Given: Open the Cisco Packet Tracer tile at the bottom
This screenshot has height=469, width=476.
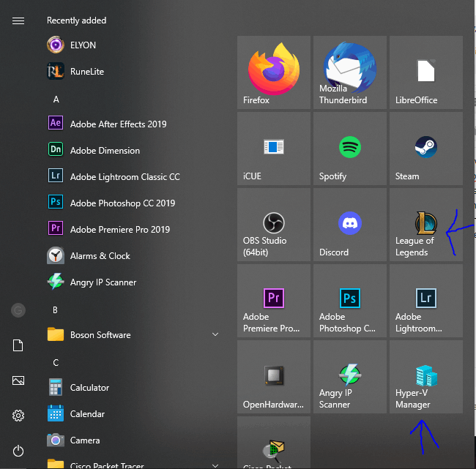Looking at the screenshot, I should click(x=274, y=443).
